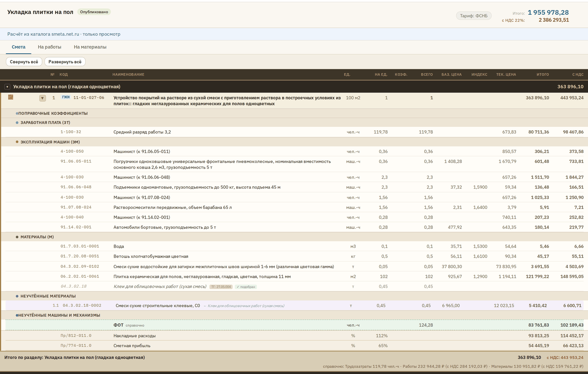Click 'Машинист (к 91.06.06-048)' row
Viewport: 588px width, 374px height.
tap(294, 177)
